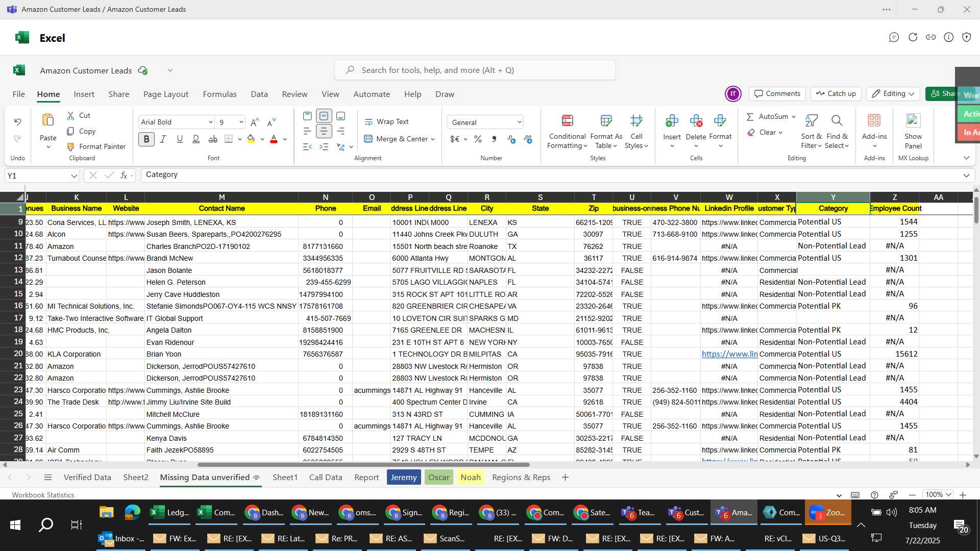Open the all sheets list icon
The height and width of the screenshot is (551, 980).
(x=48, y=478)
